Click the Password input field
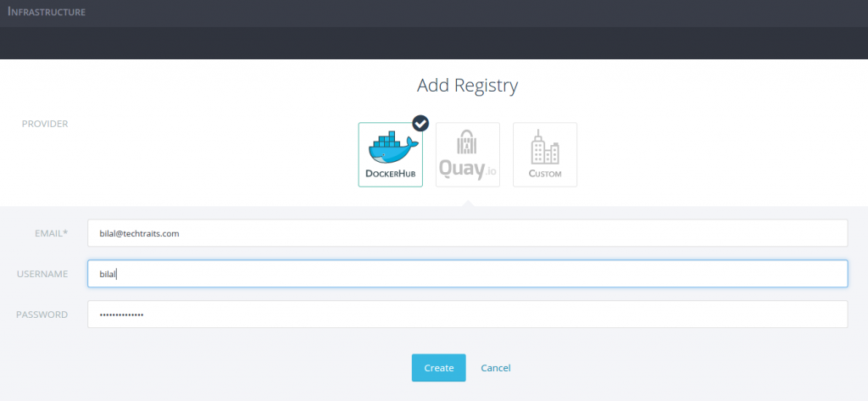This screenshot has width=868, height=401. click(x=467, y=315)
